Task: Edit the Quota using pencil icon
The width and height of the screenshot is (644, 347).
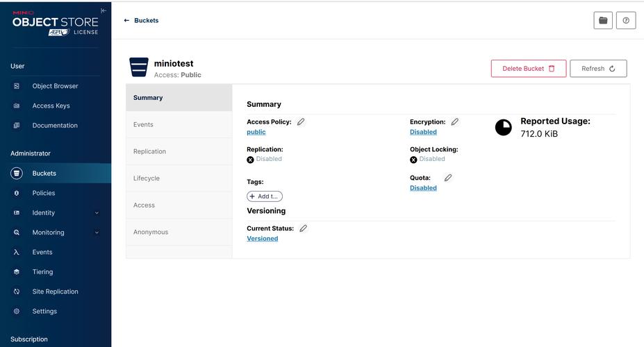Action: click(448, 178)
